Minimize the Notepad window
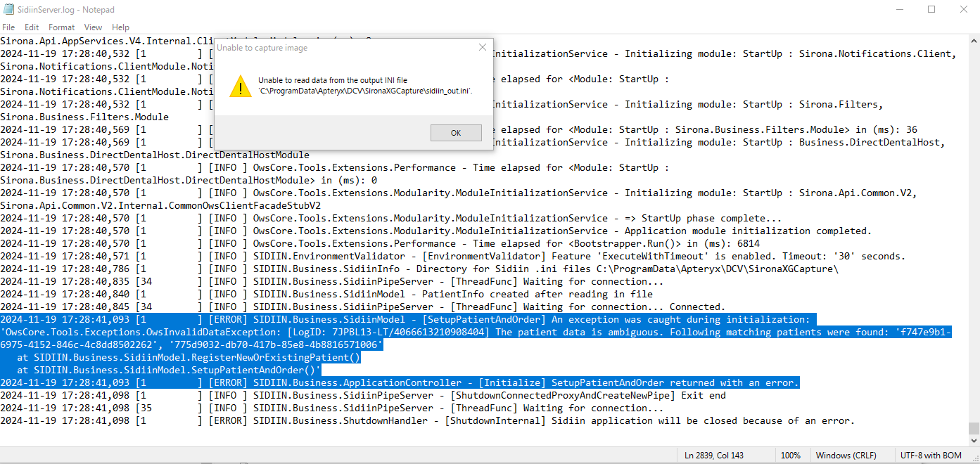The width and height of the screenshot is (980, 464). 899,9
